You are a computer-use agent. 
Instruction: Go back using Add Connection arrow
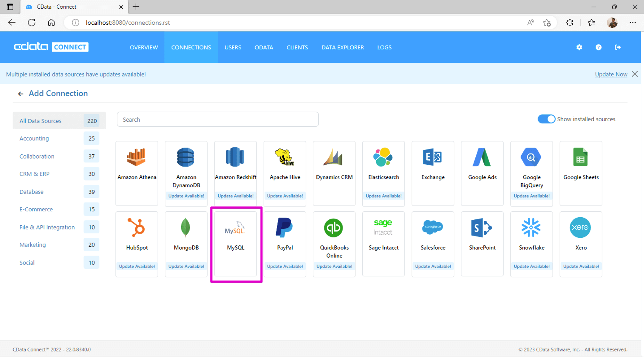click(x=21, y=94)
